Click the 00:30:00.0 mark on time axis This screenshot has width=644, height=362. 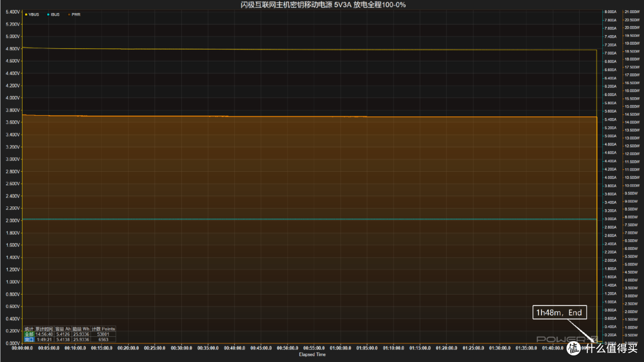[x=181, y=348]
